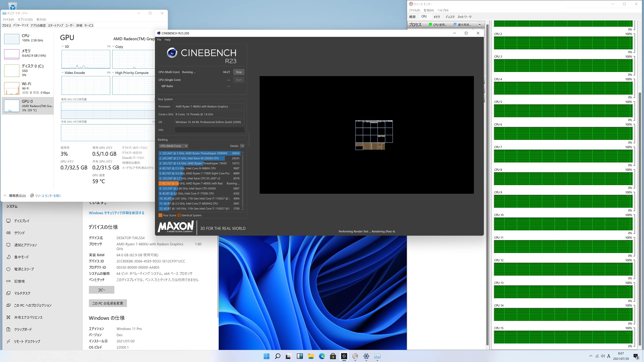Open Clipboard (クリップボード) settings entry
The image size is (644, 362).
pyautogui.click(x=23, y=329)
